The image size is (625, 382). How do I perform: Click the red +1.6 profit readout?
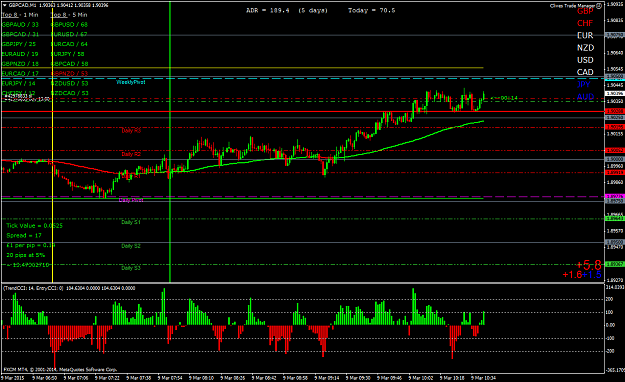572,275
